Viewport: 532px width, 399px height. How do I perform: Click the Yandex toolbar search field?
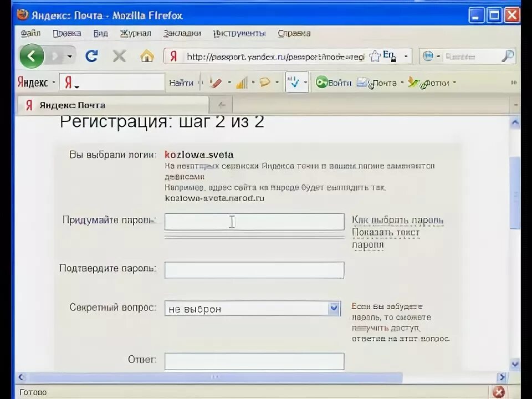click(112, 83)
